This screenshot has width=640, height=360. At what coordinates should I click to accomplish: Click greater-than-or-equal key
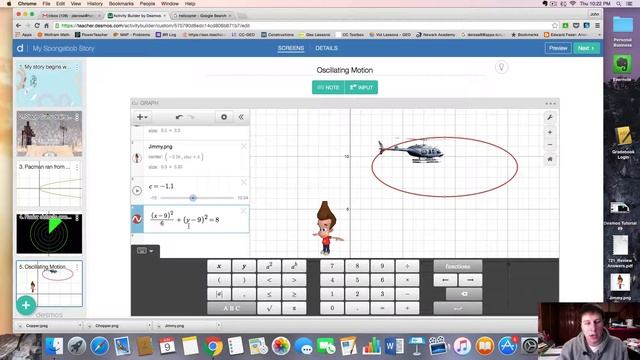pyautogui.click(x=294, y=294)
